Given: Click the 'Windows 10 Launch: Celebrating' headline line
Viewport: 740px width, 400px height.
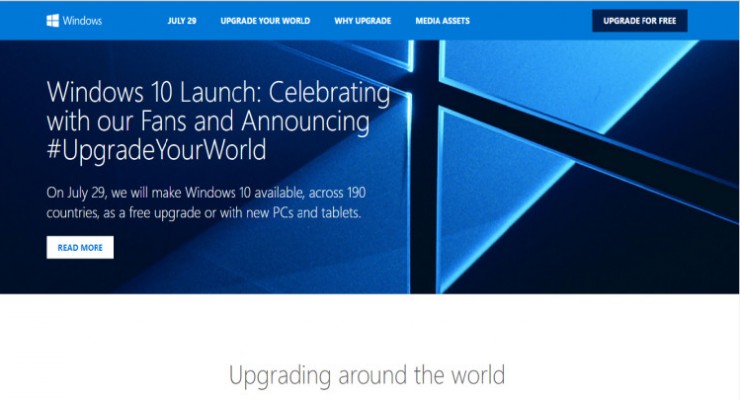Looking at the screenshot, I should point(219,92).
